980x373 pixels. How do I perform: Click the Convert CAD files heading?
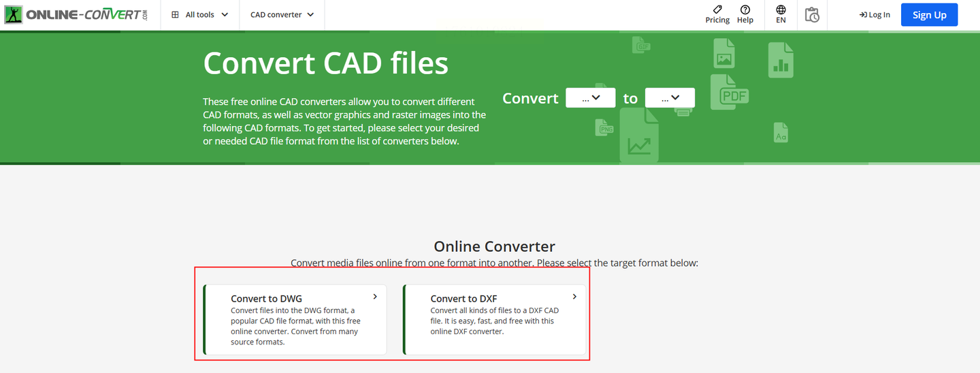point(325,63)
